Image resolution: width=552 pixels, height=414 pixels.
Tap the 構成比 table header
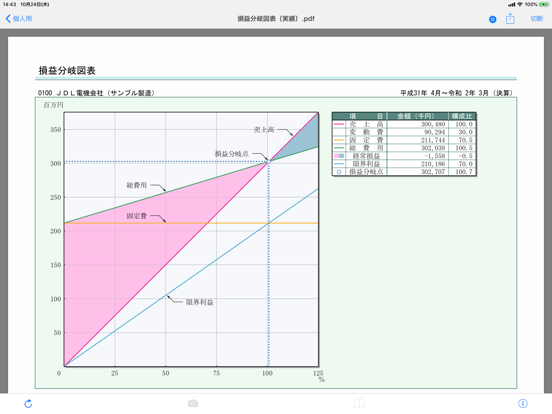coord(462,116)
